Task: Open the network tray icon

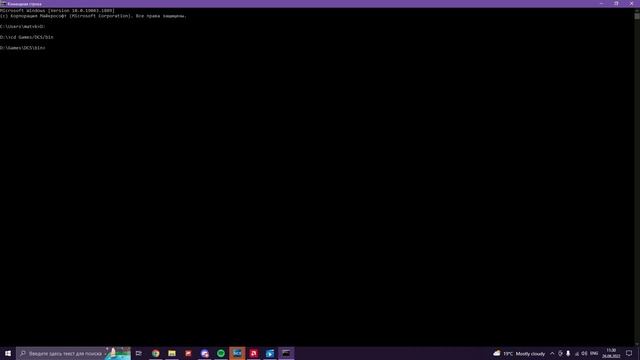Action: pos(577,353)
